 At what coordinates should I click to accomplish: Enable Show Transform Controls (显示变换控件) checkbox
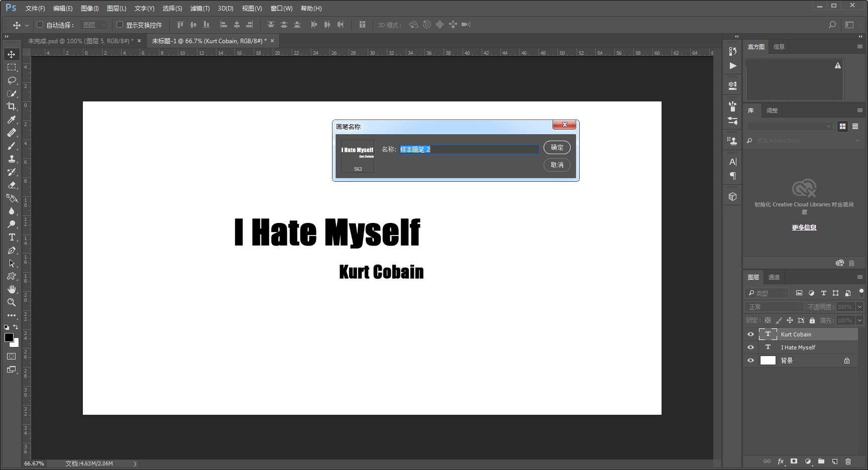(120, 25)
